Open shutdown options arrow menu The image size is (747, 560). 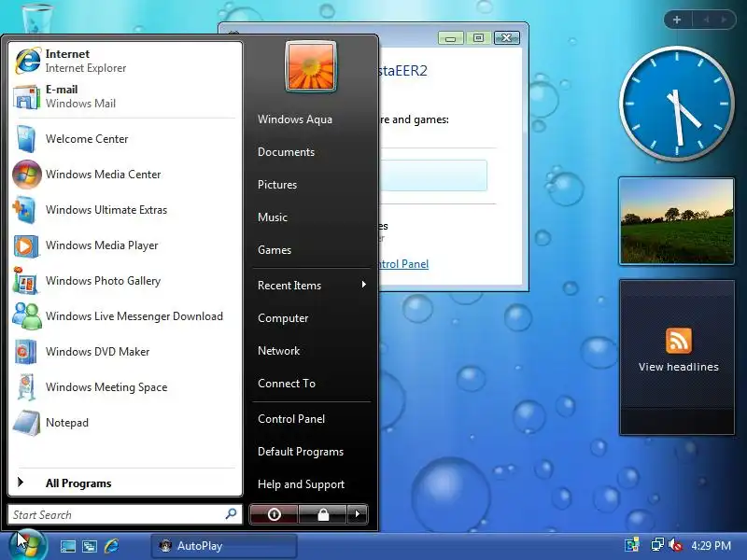[358, 514]
